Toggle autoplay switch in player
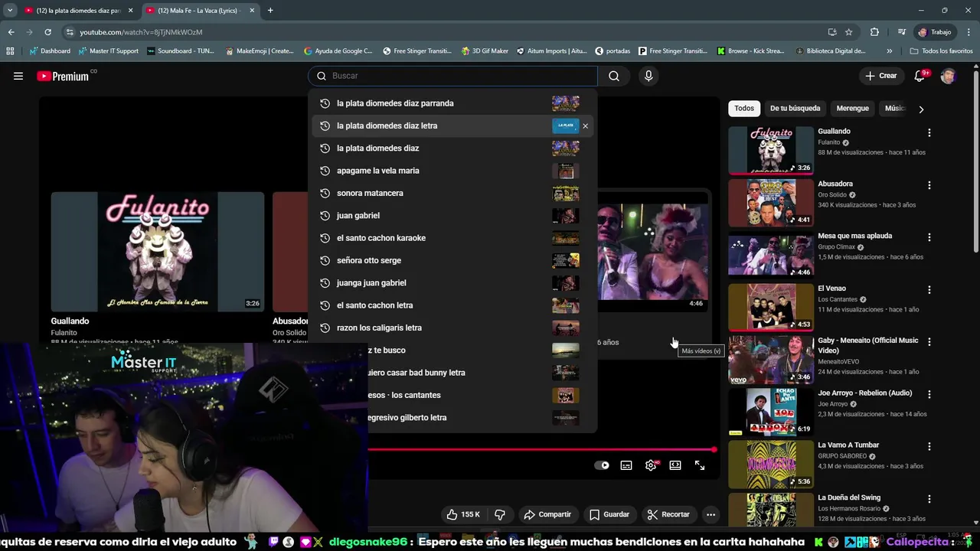 click(x=602, y=465)
